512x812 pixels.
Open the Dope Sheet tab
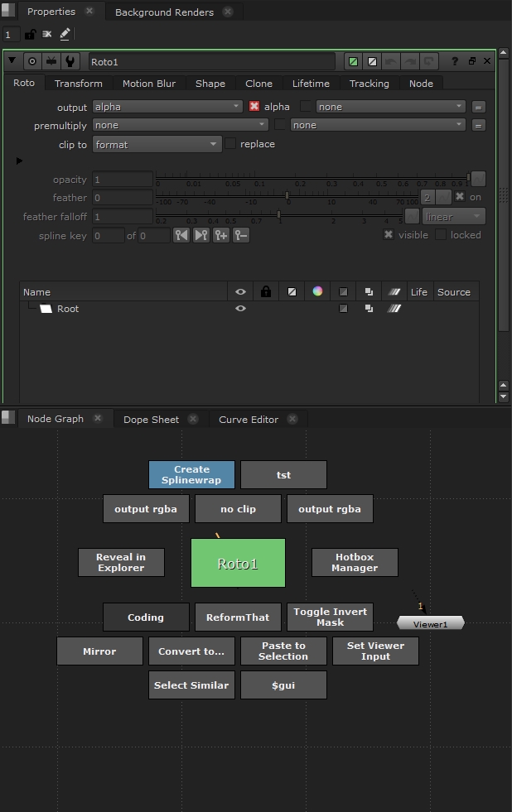pos(151,419)
